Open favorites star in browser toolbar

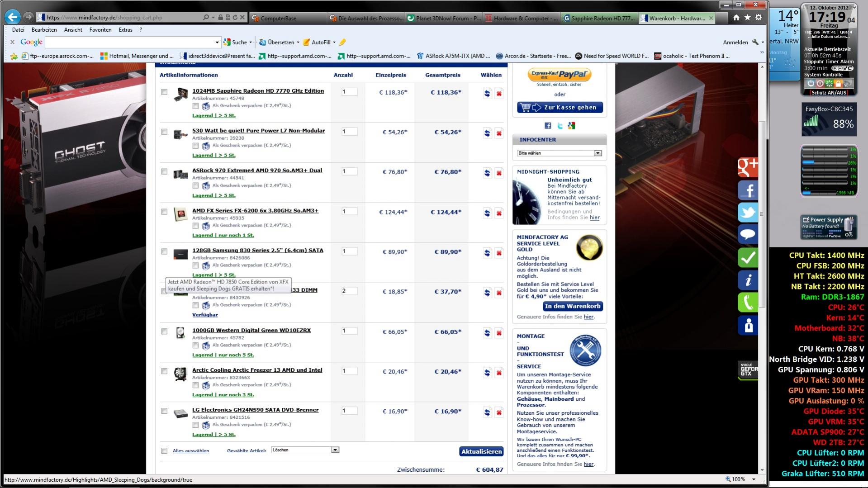[x=747, y=18]
